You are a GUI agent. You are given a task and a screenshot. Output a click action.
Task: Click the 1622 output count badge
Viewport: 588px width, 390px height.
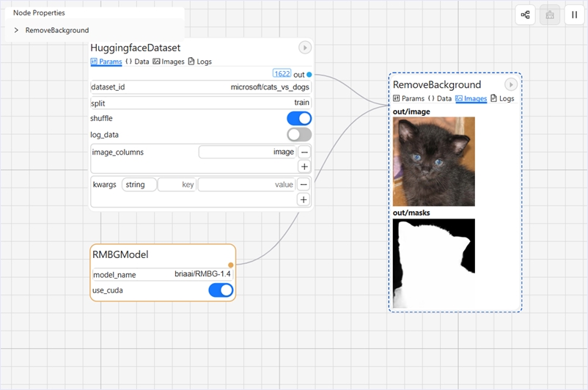tap(282, 74)
